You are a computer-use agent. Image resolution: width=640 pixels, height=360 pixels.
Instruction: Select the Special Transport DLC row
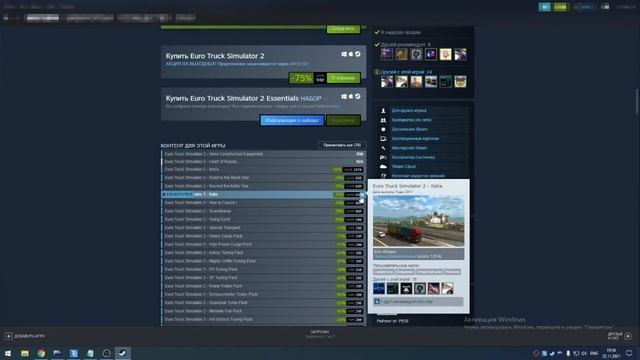click(264, 228)
